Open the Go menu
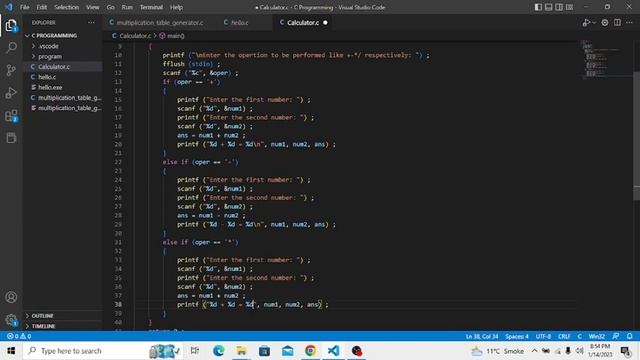 pyautogui.click(x=110, y=7)
